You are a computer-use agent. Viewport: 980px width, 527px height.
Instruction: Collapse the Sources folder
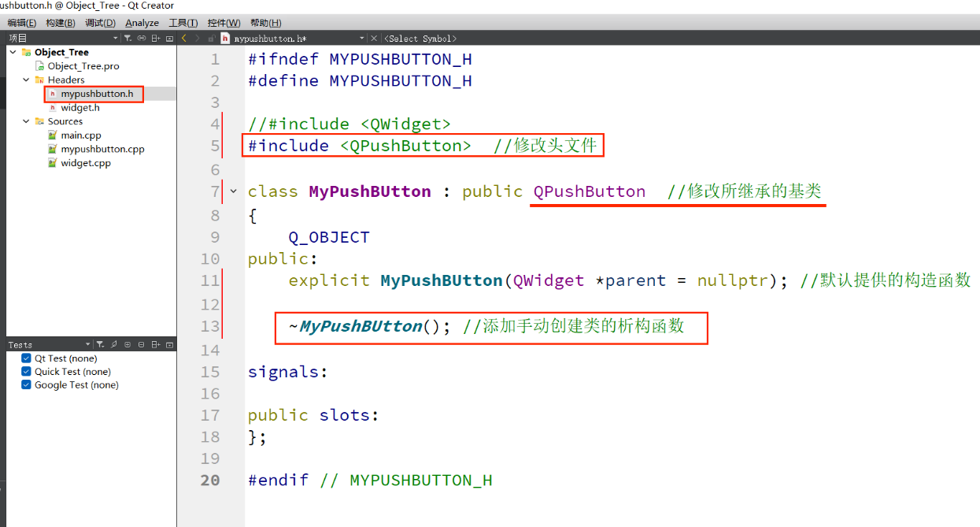pyautogui.click(x=26, y=121)
